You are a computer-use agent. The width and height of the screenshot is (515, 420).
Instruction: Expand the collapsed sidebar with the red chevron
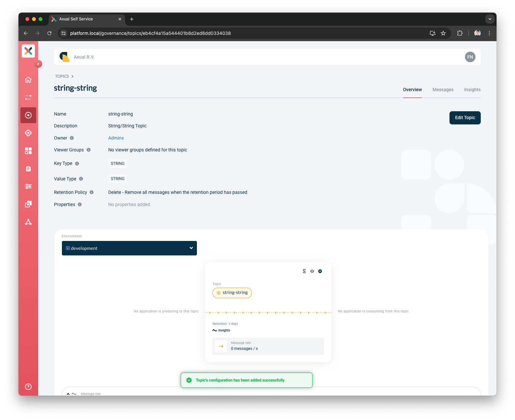tap(38, 64)
